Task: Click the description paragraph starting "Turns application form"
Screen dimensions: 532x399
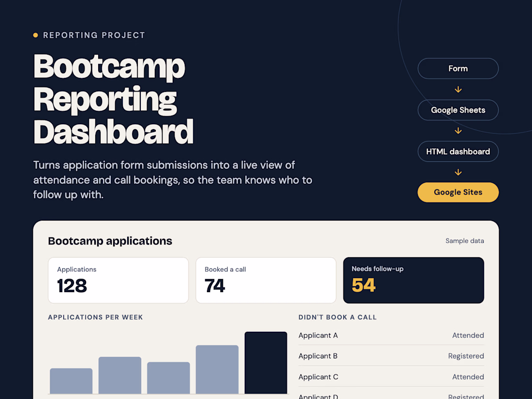Action: coord(173,180)
